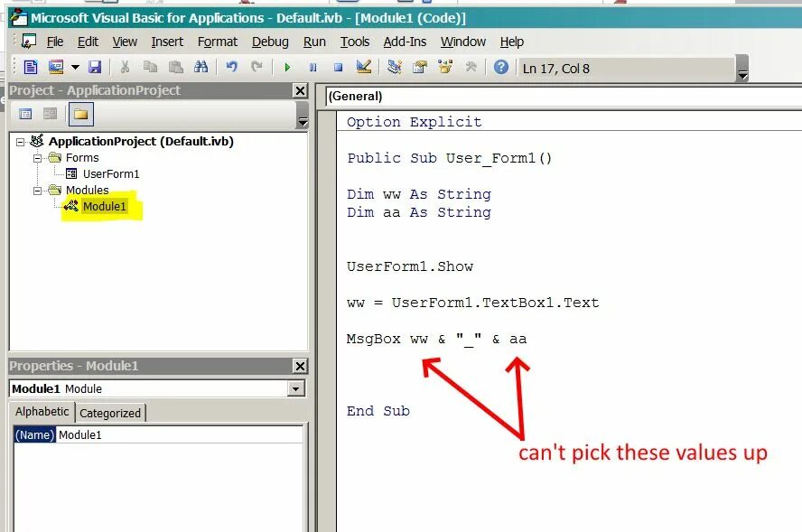Viewport: 802px width, 532px height.
Task: Open the (General) object combo box
Action: (564, 96)
